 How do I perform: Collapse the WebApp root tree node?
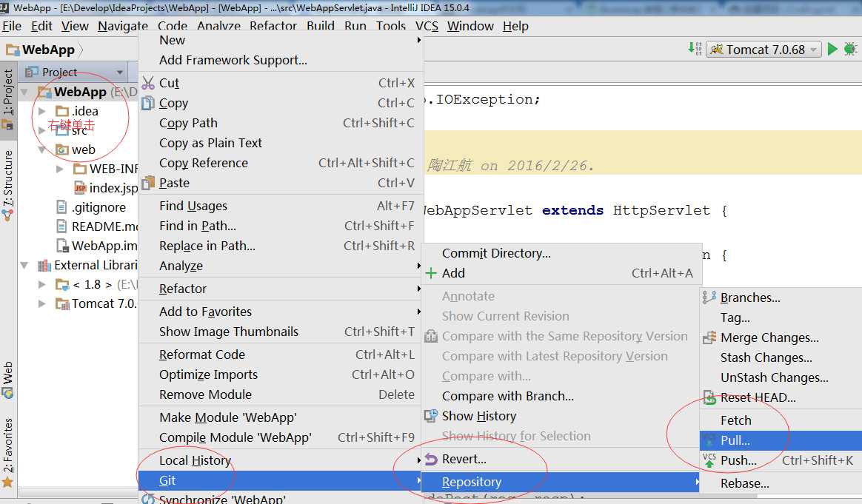24,92
